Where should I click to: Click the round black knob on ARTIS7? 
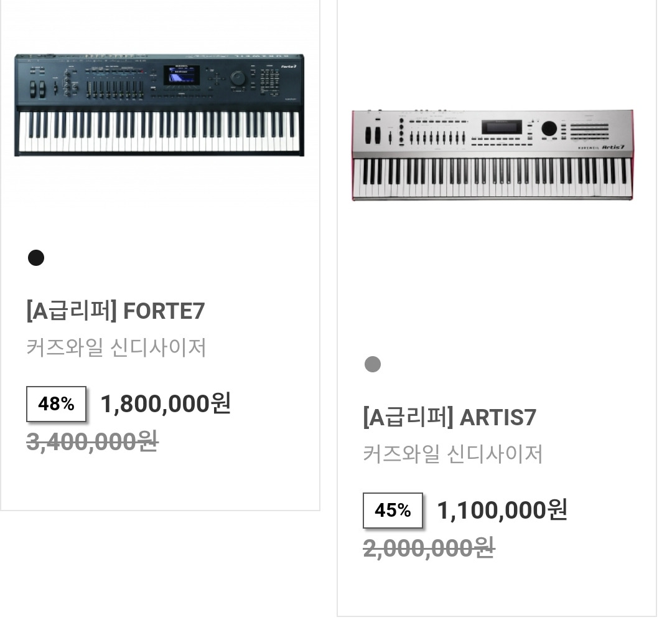pos(549,128)
